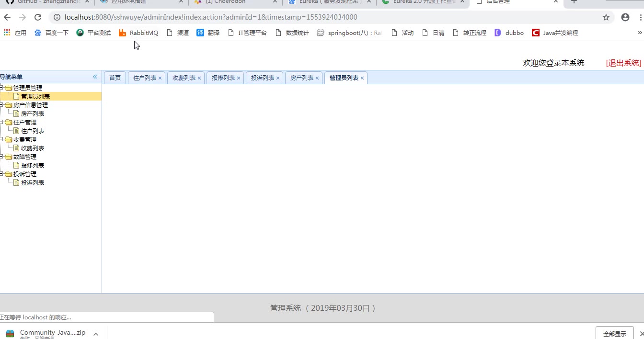Collapse 管理员管理 tree node
Image resolution: width=644 pixels, height=339 pixels.
1,88
